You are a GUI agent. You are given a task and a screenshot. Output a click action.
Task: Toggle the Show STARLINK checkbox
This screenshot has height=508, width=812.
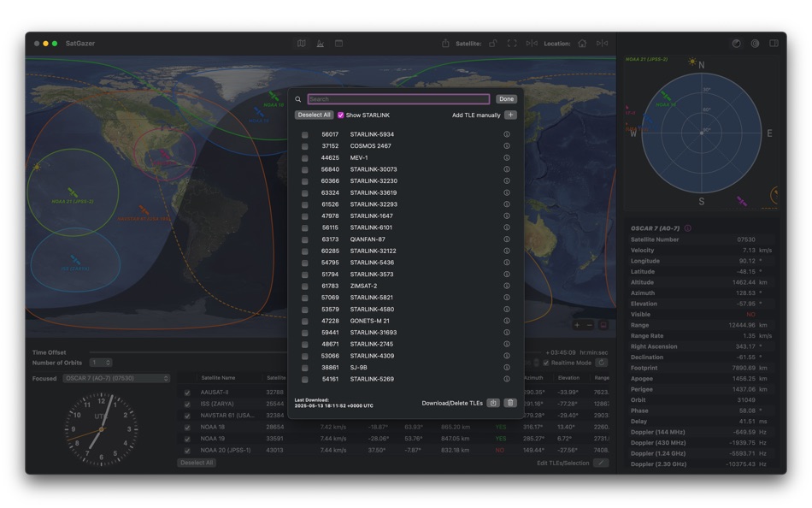(341, 115)
